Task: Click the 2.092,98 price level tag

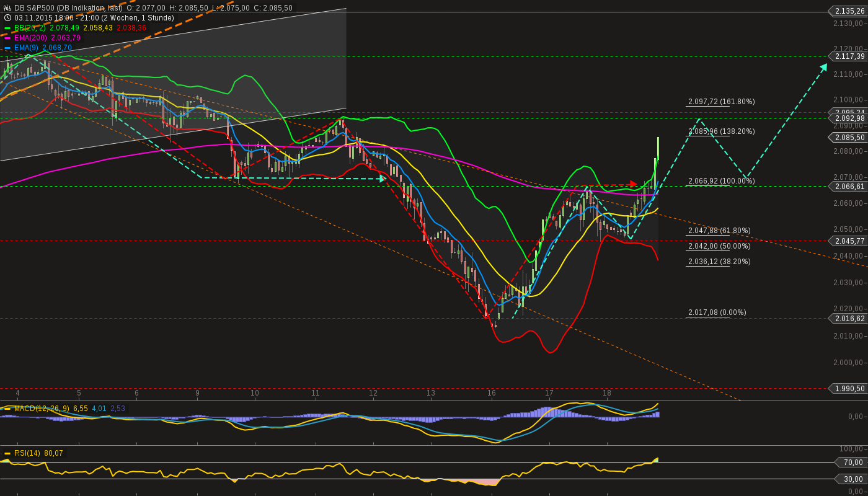Action: pos(848,118)
